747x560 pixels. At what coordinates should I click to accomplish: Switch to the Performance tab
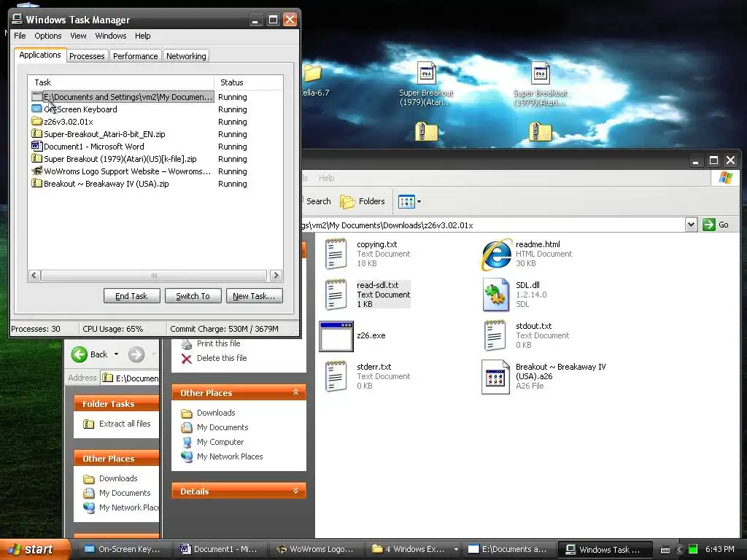(x=135, y=56)
